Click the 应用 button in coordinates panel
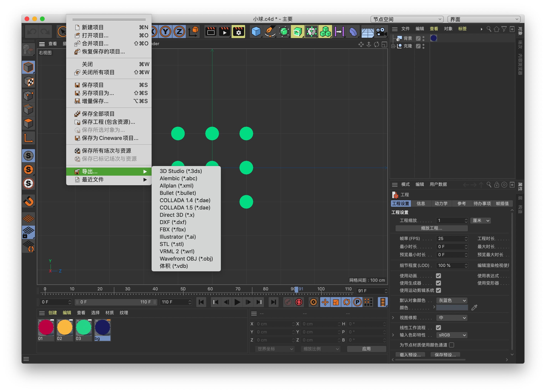 pyautogui.click(x=366, y=349)
